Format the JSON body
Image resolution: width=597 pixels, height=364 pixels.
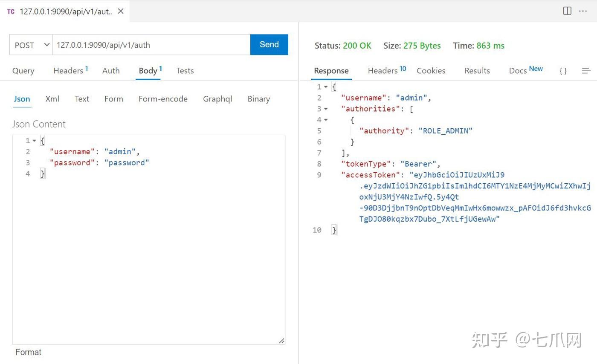click(29, 352)
